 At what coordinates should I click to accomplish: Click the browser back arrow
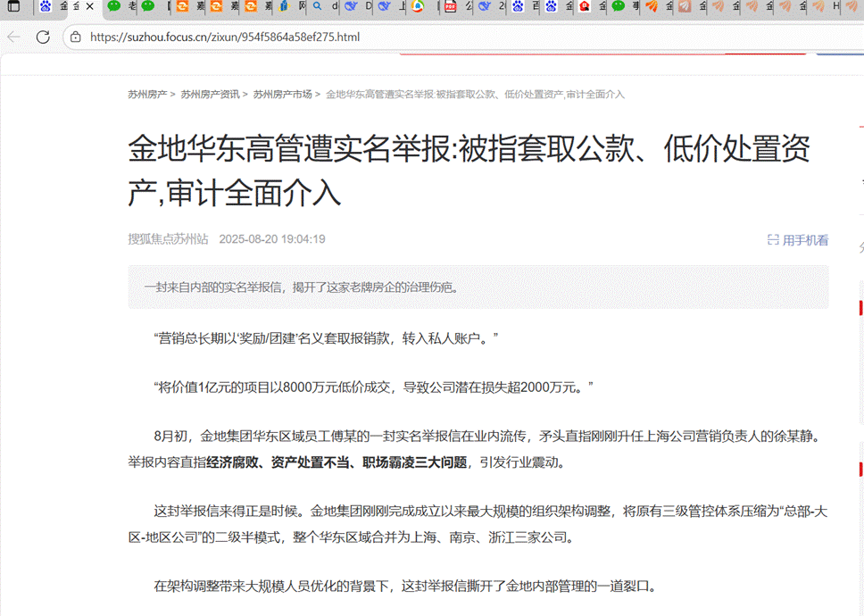click(13, 37)
